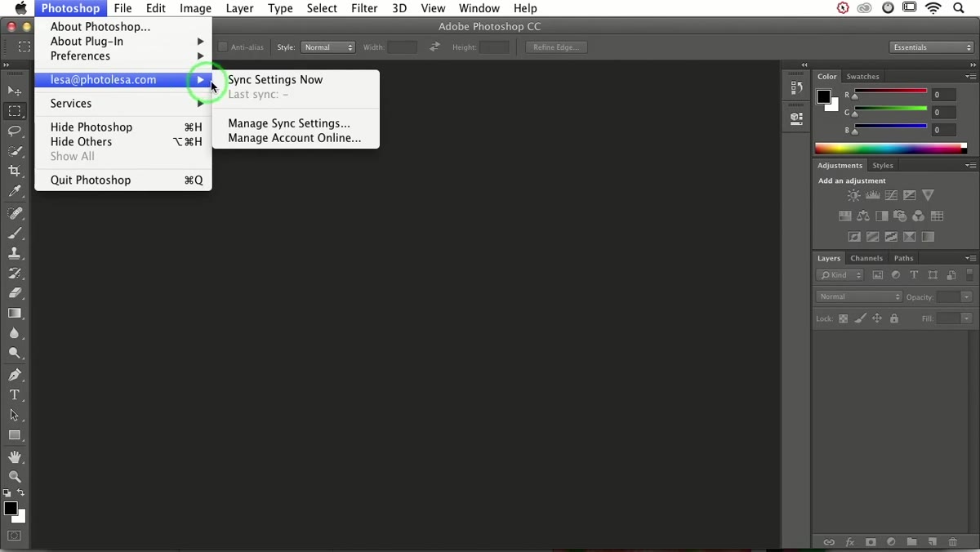Choose Hide Others
Screen dimensions: 980x552
(123, 141)
